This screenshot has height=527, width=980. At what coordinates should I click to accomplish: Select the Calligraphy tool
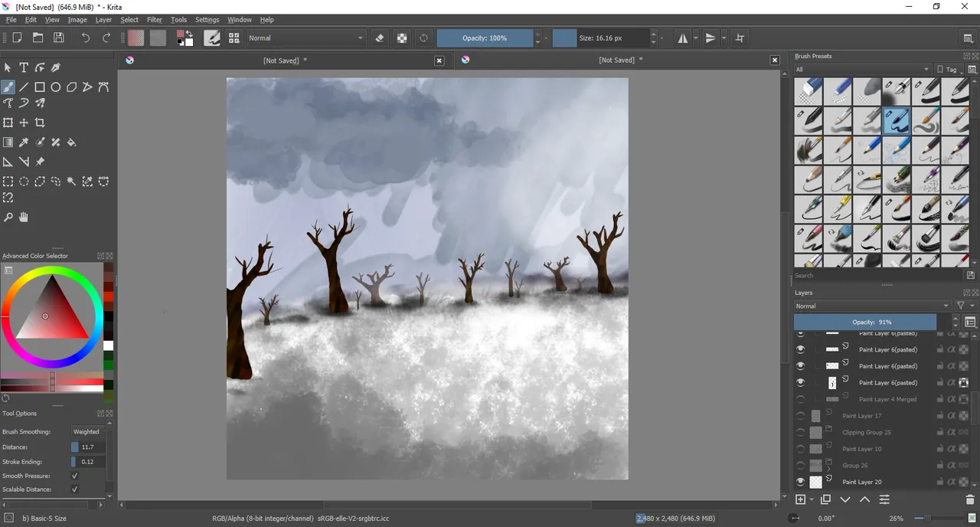pos(56,67)
